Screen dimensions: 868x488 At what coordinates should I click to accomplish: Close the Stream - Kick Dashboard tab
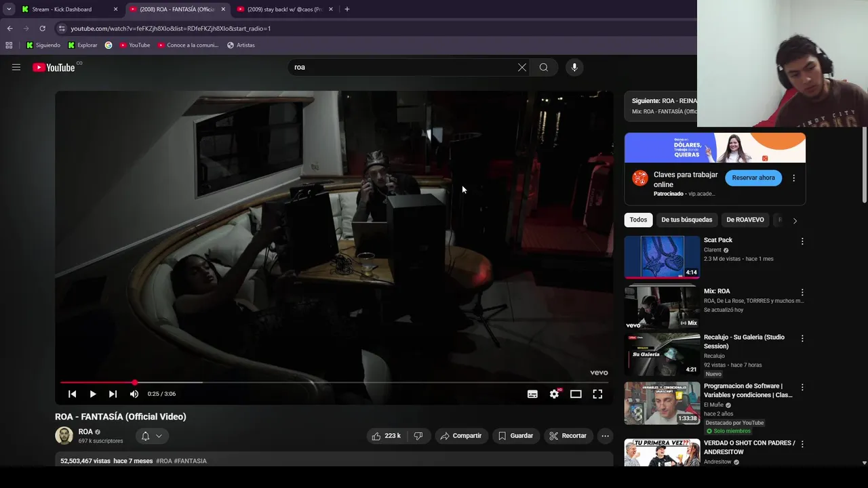coord(115,9)
